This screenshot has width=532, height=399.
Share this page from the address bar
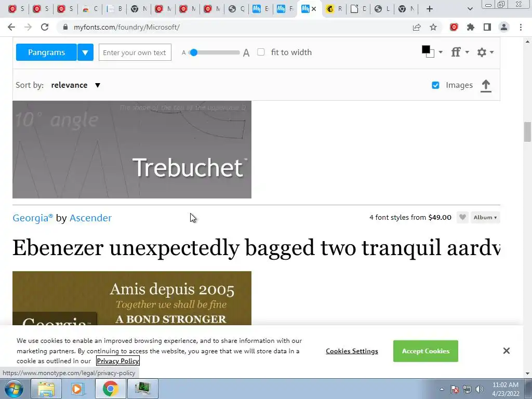[417, 27]
